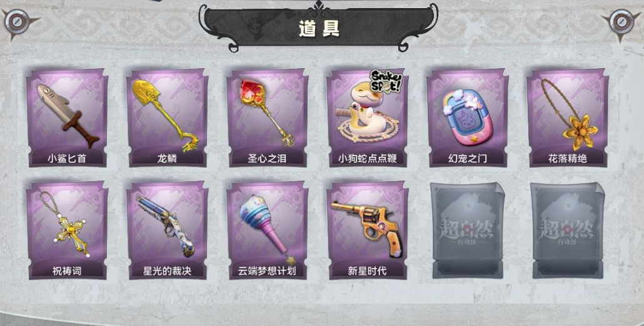
Task: Click the left corner screw ornament
Action: point(18,22)
